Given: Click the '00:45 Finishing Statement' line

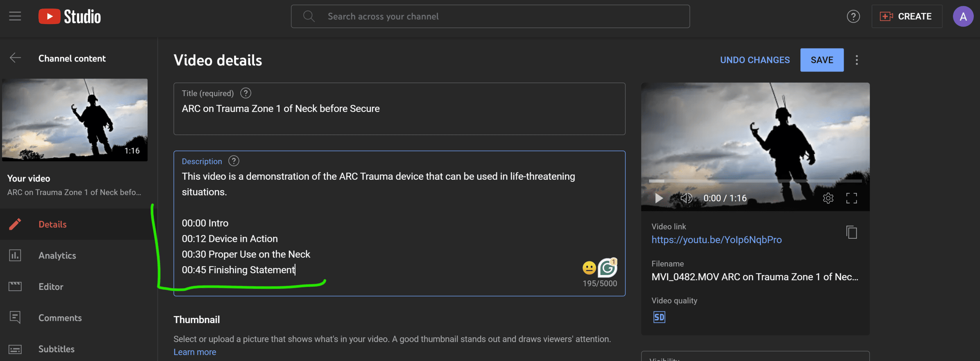Looking at the screenshot, I should pos(238,270).
